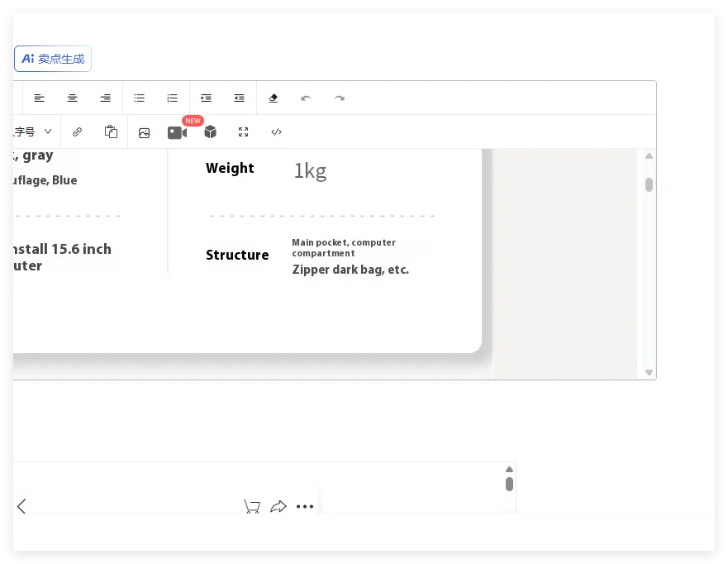Image resolution: width=728 pixels, height=564 pixels.
Task: Click 'Main pocket, computer compartment' text
Action: pyautogui.click(x=344, y=247)
